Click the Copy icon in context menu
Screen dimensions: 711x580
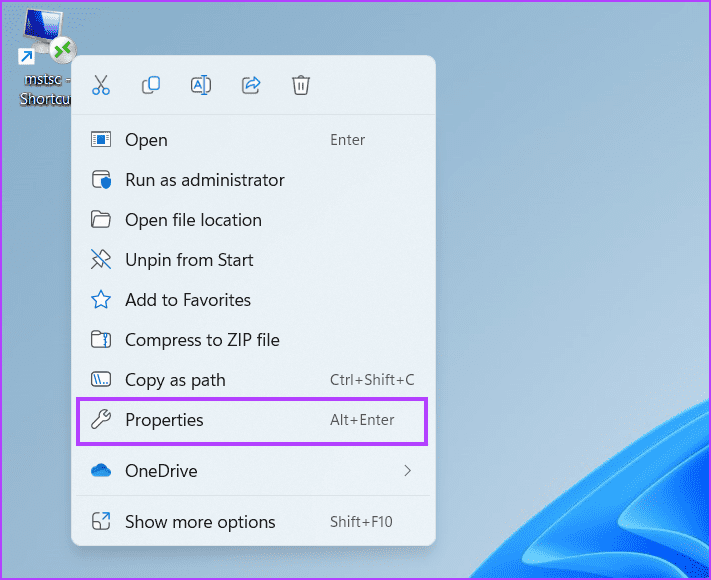(151, 85)
